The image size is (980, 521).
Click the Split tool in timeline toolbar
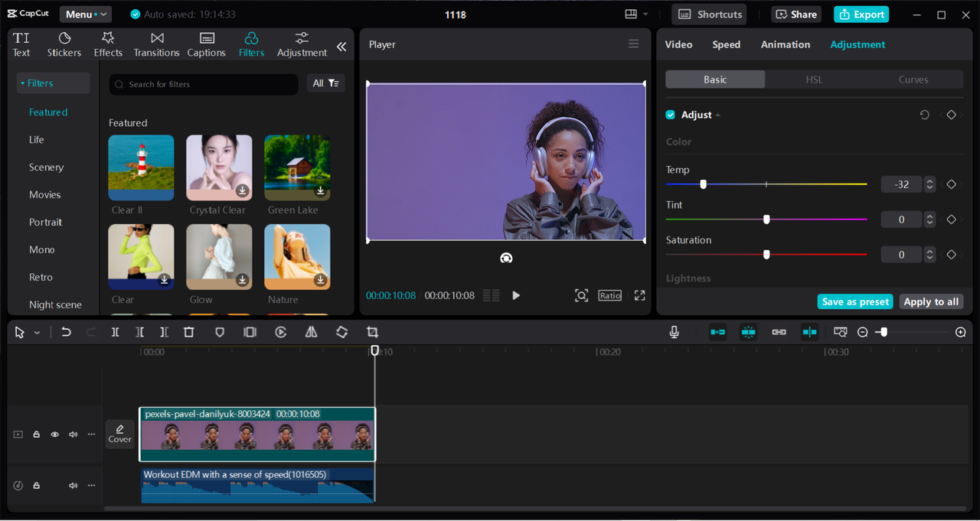[x=115, y=332]
